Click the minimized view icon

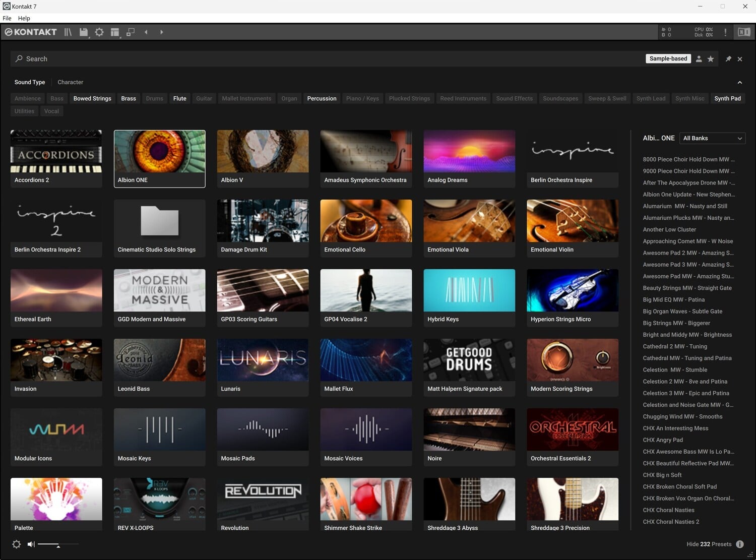[131, 32]
